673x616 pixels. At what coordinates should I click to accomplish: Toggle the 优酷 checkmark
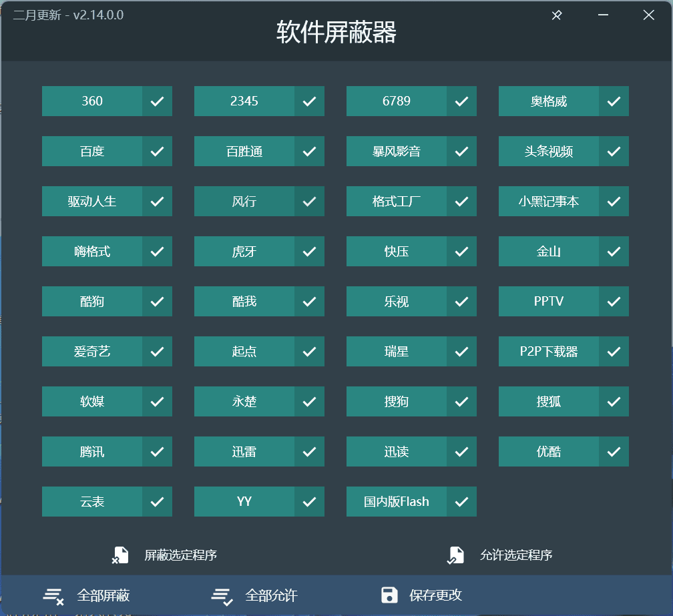[614, 452]
